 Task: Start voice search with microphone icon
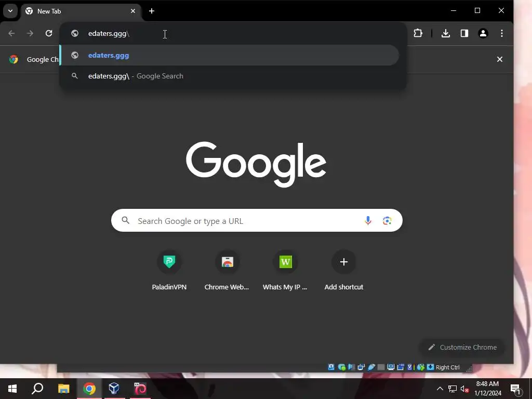point(368,220)
